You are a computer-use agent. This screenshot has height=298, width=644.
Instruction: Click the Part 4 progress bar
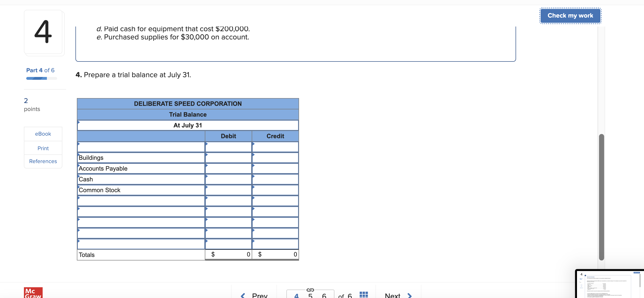pos(41,78)
